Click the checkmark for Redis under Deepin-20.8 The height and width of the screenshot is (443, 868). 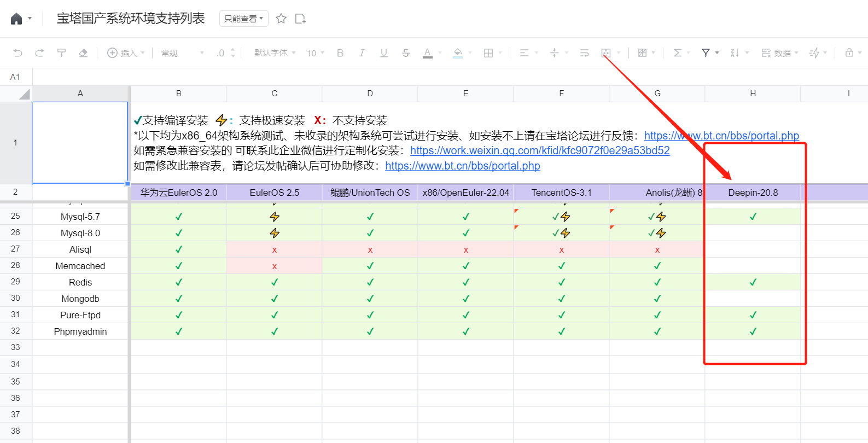753,282
